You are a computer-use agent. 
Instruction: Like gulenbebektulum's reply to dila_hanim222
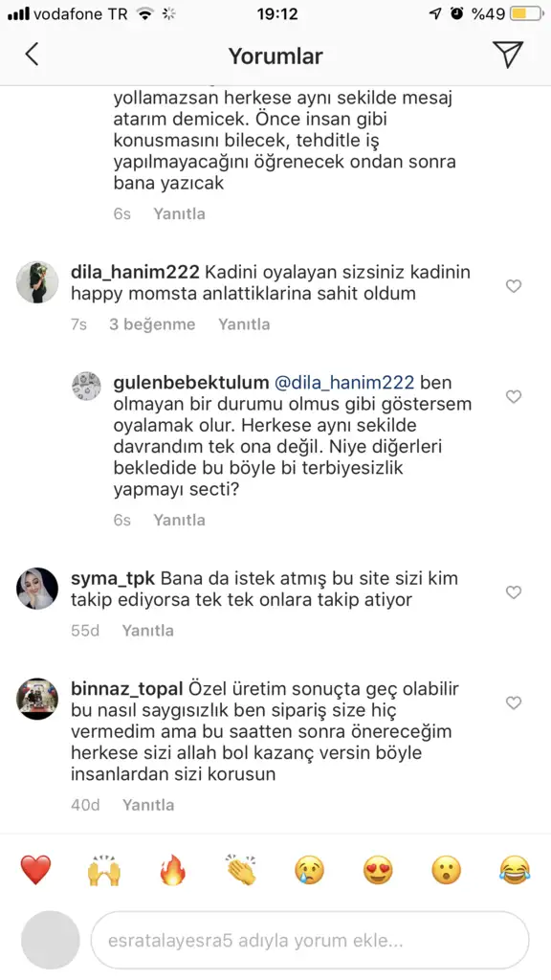click(x=514, y=397)
